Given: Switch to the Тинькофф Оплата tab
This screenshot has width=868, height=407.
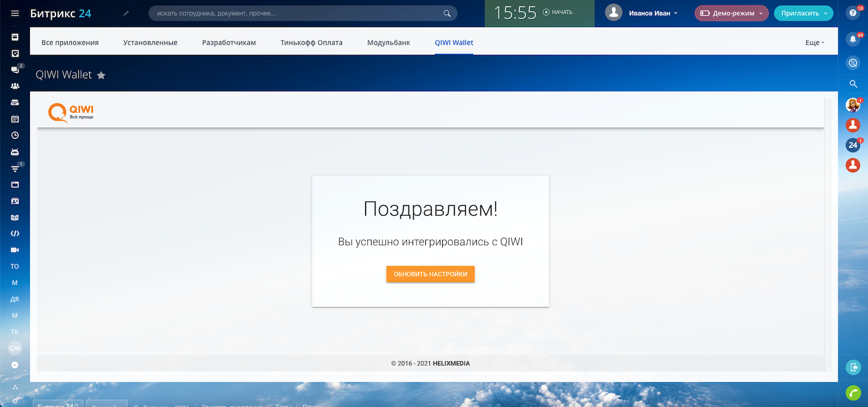Looking at the screenshot, I should pyautogui.click(x=311, y=43).
